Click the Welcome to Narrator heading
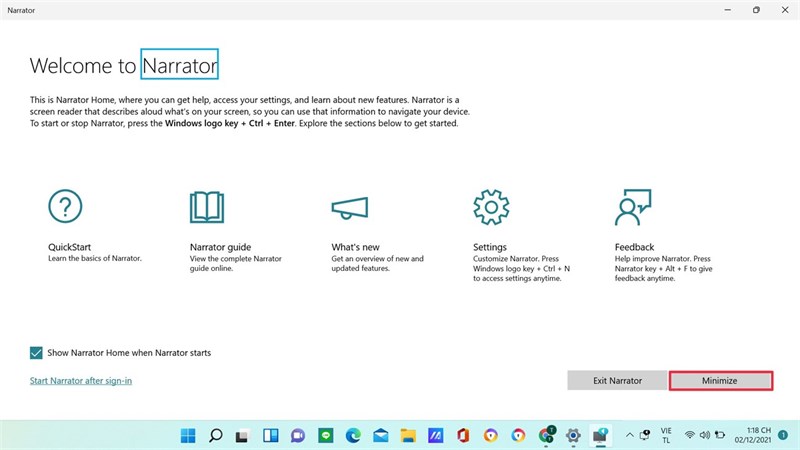Screen dimensions: 800x450 [x=123, y=65]
